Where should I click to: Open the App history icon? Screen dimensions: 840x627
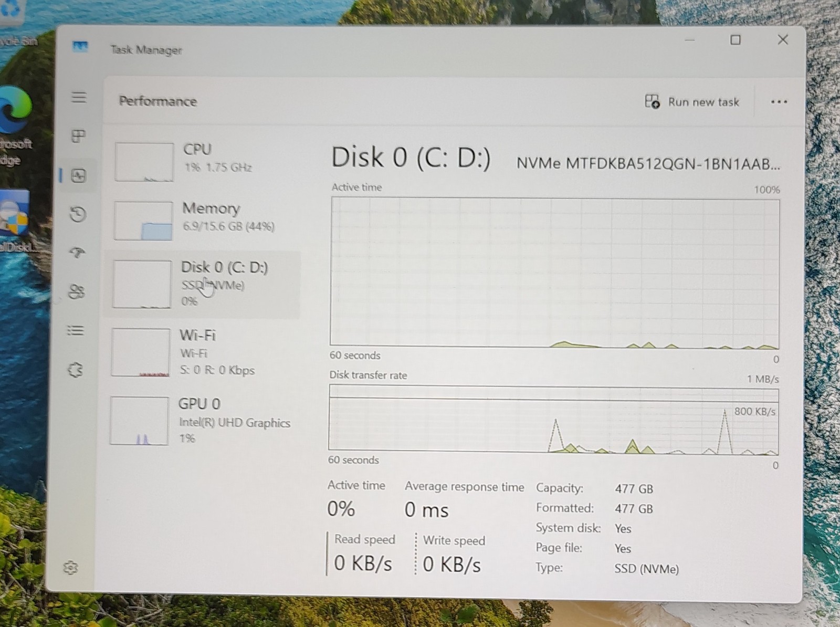[x=78, y=214]
